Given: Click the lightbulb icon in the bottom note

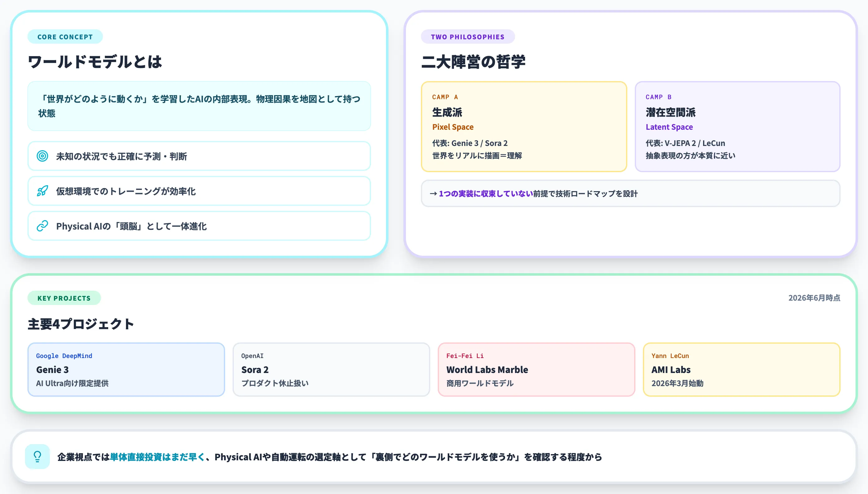Looking at the screenshot, I should [37, 457].
